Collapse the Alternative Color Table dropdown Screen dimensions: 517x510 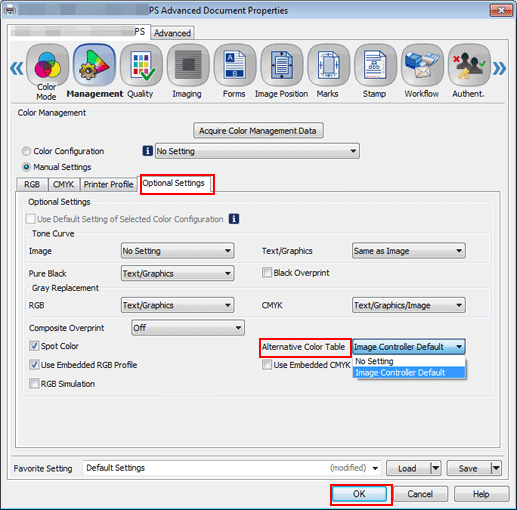pos(409,347)
